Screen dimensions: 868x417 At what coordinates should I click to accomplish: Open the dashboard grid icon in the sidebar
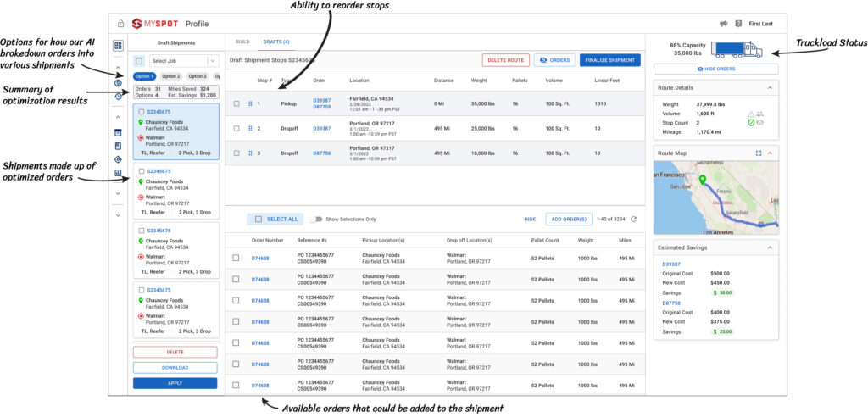click(x=118, y=46)
